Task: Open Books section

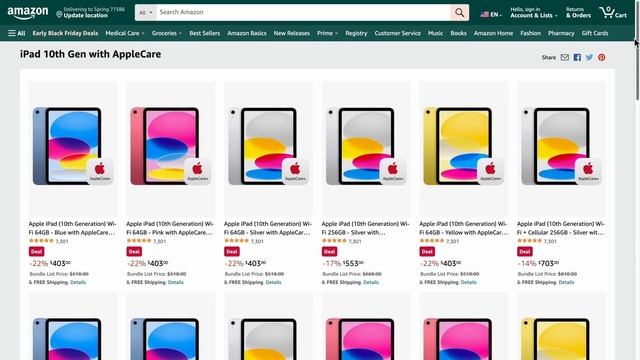Action: pos(458,33)
